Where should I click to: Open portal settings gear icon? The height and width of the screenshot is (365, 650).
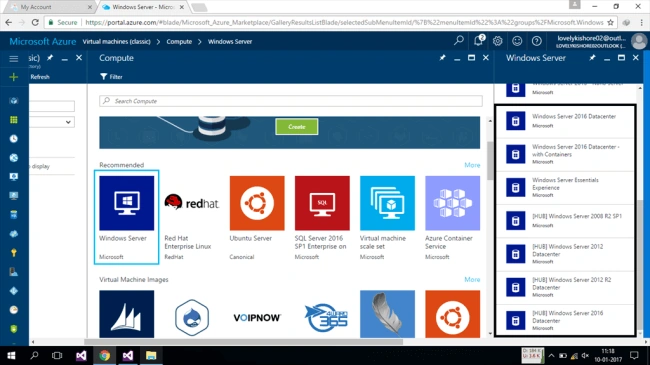coord(497,41)
